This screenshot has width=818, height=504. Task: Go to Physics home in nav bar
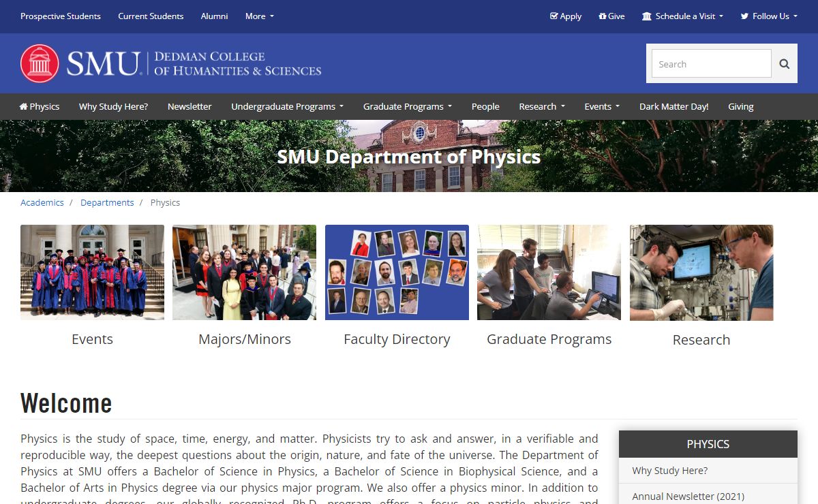pyautogui.click(x=40, y=106)
